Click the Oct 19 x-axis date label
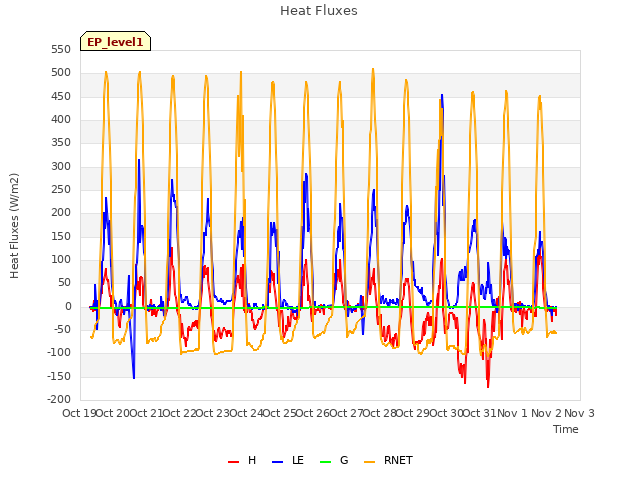The image size is (640, 480). (79, 413)
